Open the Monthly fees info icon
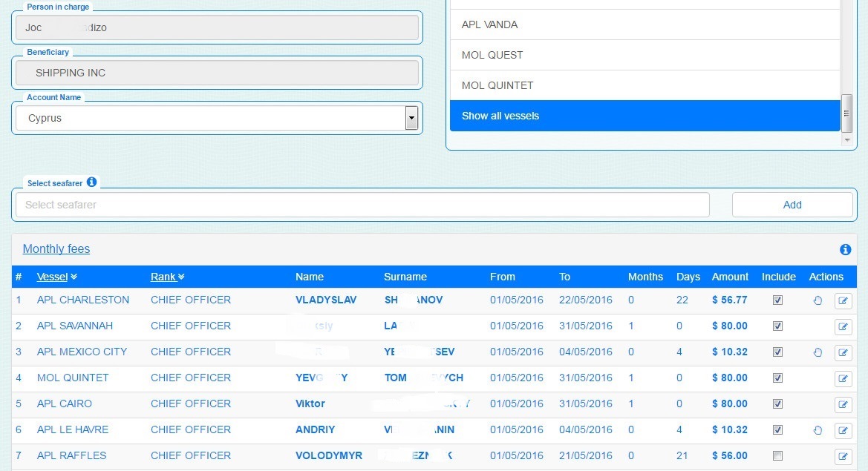The width and height of the screenshot is (868, 471). click(x=845, y=249)
